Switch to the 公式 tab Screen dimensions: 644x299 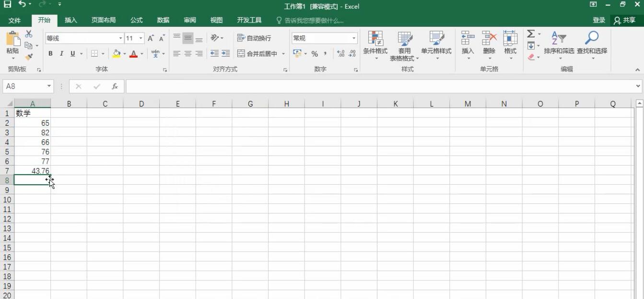click(x=137, y=20)
